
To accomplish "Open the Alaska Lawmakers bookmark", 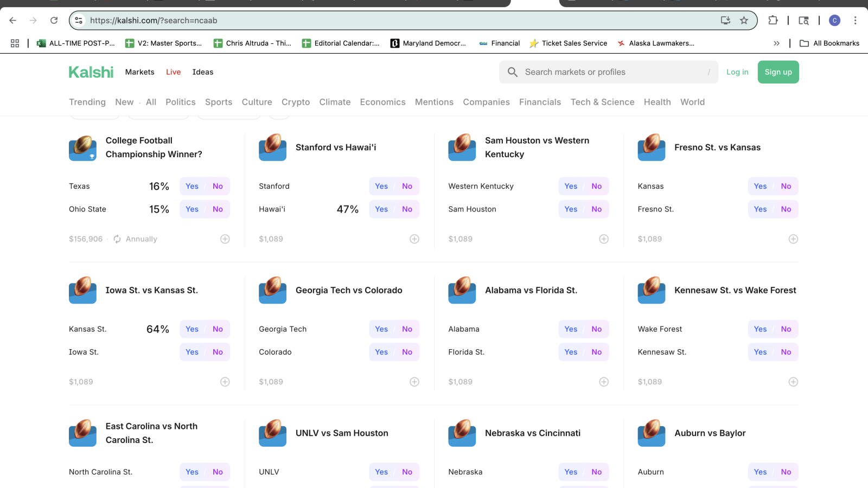I will pyautogui.click(x=655, y=43).
